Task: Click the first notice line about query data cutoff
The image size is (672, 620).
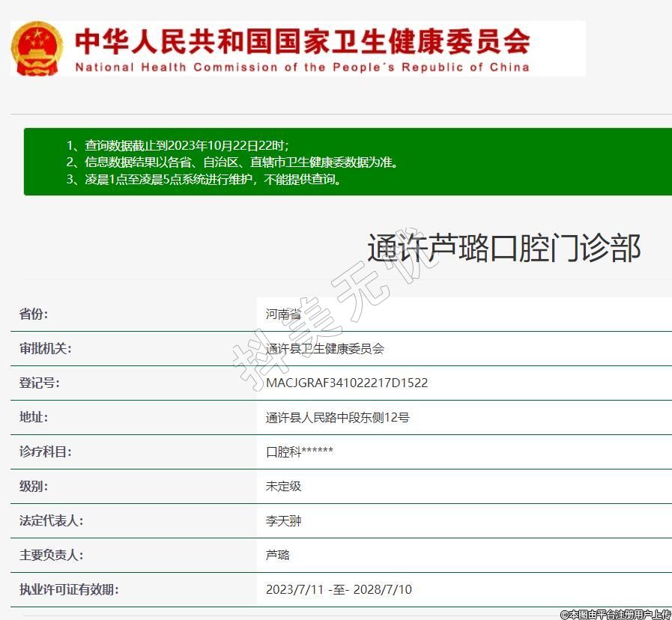Action: [178, 145]
